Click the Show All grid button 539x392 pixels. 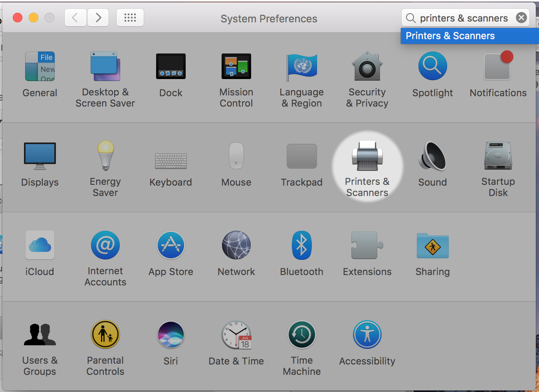[x=130, y=18]
